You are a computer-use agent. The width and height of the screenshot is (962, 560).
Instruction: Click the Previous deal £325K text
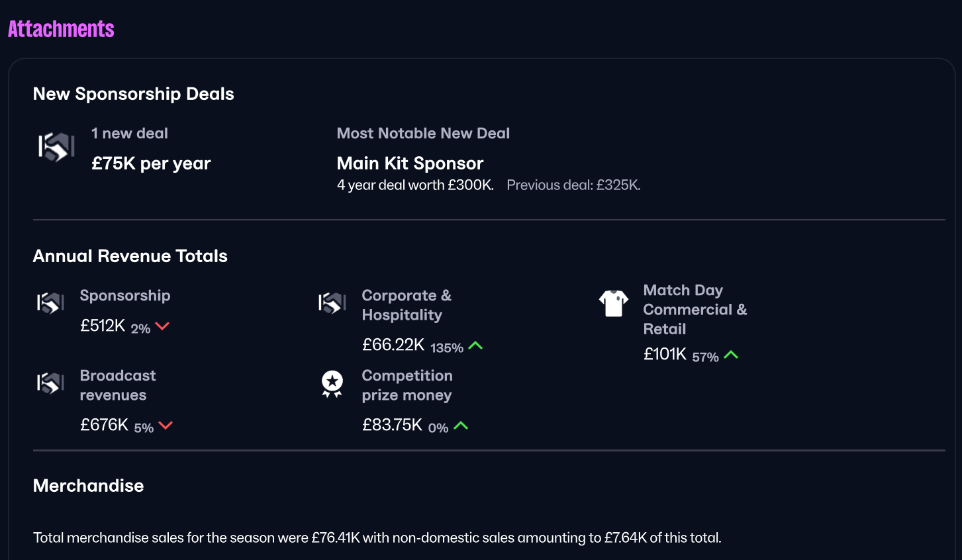[573, 185]
